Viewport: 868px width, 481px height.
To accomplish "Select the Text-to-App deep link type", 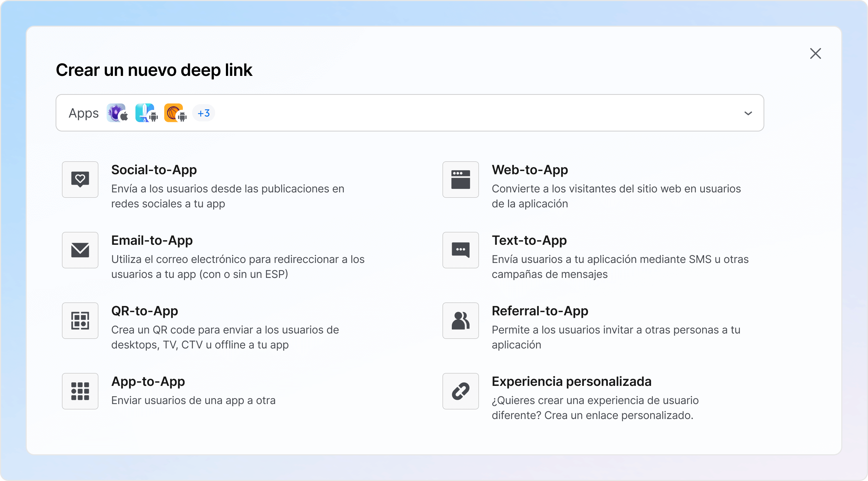I will click(529, 240).
